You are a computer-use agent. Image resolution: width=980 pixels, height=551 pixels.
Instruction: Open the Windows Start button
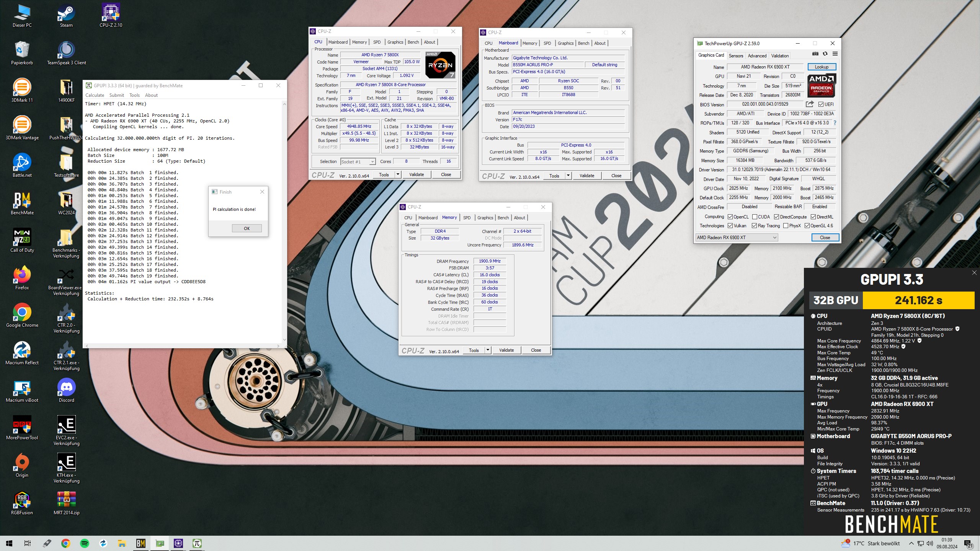(x=9, y=543)
